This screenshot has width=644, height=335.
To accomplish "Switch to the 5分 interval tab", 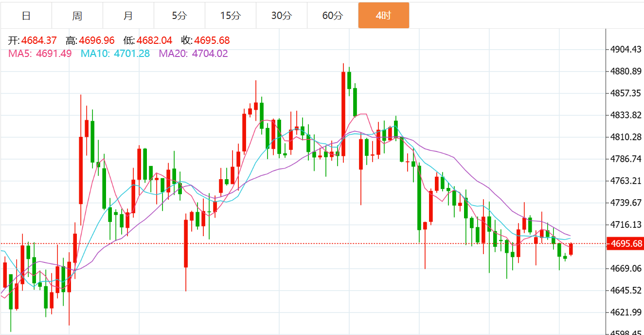I will 179,16.
